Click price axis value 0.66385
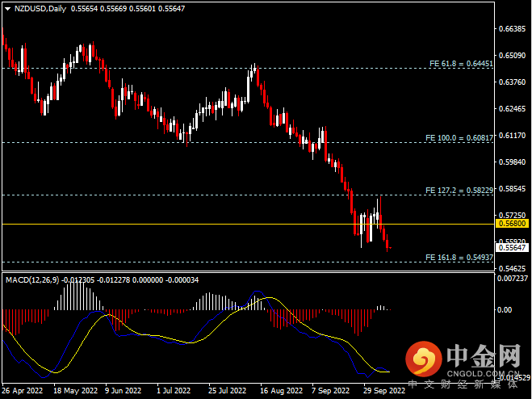 point(512,29)
